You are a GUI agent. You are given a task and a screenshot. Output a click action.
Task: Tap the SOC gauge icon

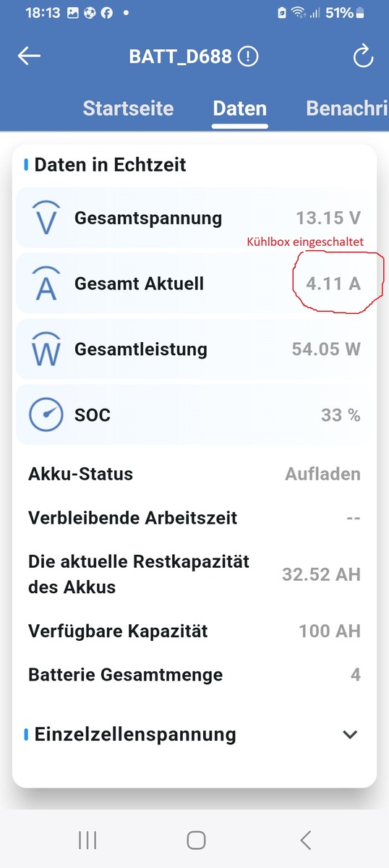[x=46, y=415]
